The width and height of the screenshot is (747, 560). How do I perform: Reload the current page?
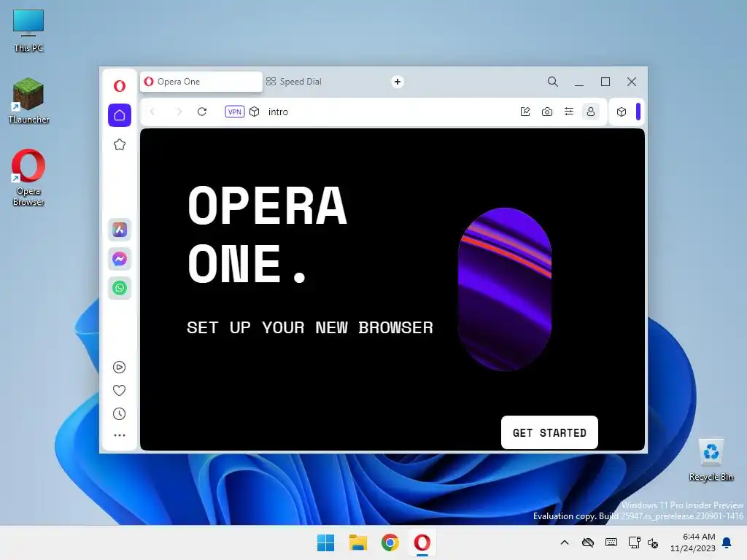tap(202, 112)
